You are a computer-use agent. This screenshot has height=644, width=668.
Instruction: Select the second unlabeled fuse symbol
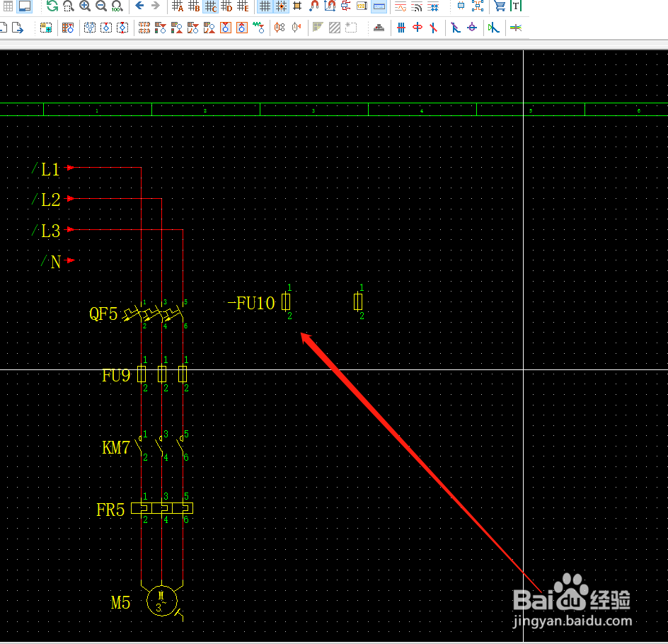tap(358, 302)
